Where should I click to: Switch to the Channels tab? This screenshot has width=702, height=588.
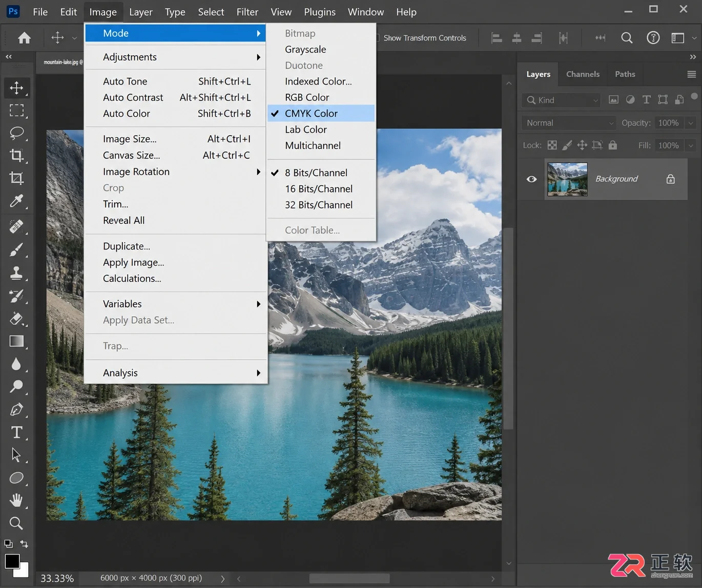click(583, 74)
